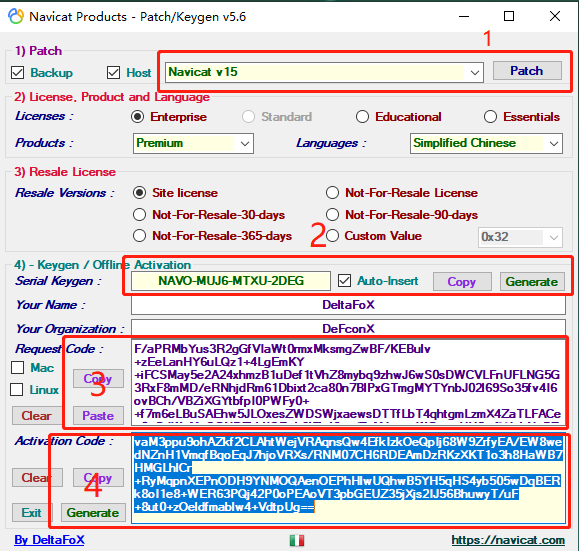Open the Navicat v15 version dropdown
Viewport: 579px width, 551px height.
pos(324,72)
